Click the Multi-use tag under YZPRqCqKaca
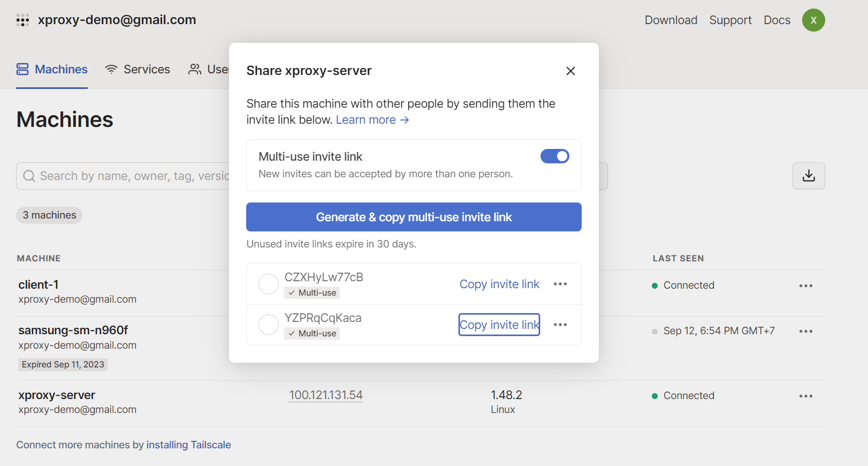868x466 pixels. [312, 333]
